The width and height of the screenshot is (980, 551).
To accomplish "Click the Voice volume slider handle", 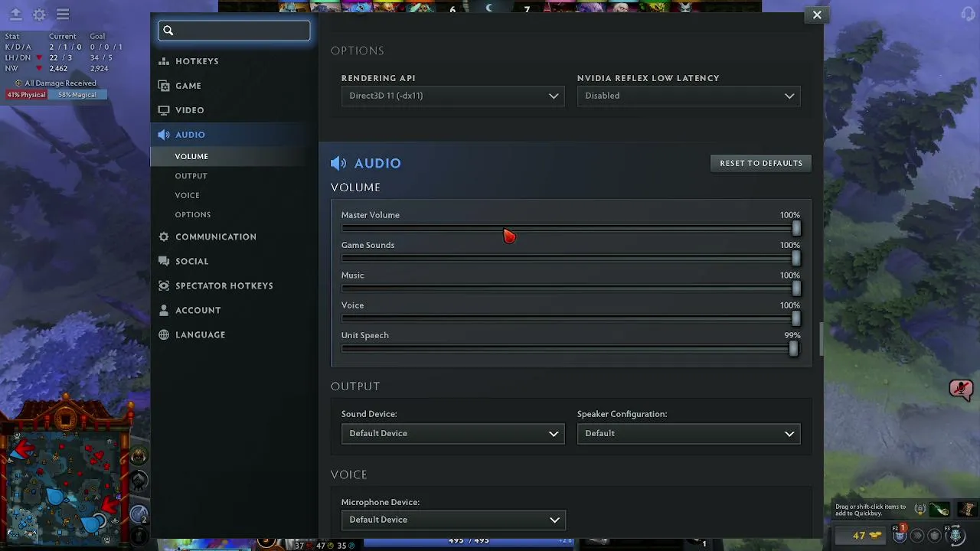I will [796, 318].
